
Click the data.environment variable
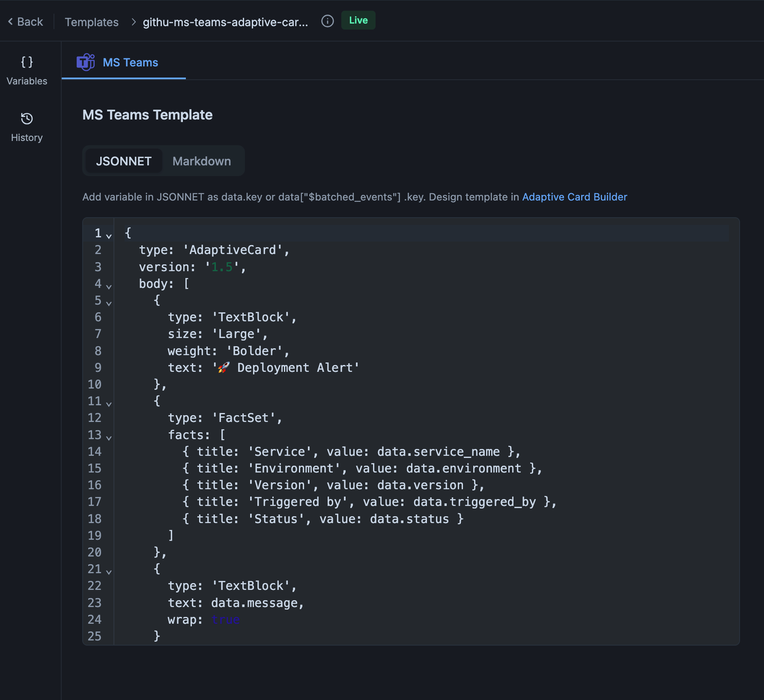pos(463,469)
